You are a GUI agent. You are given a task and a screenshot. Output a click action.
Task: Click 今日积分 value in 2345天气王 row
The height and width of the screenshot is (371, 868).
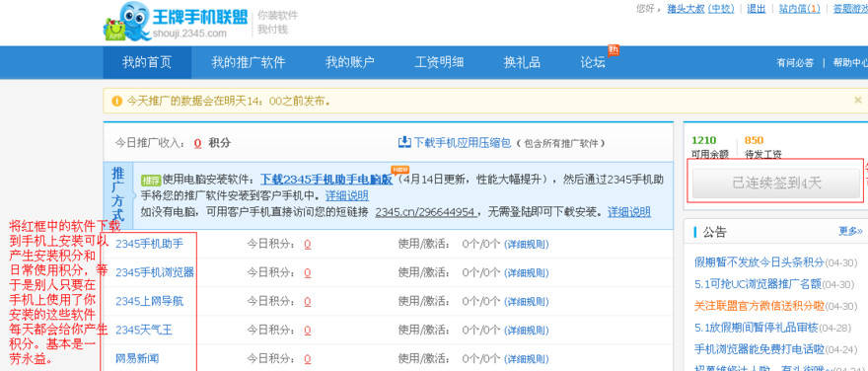(307, 331)
